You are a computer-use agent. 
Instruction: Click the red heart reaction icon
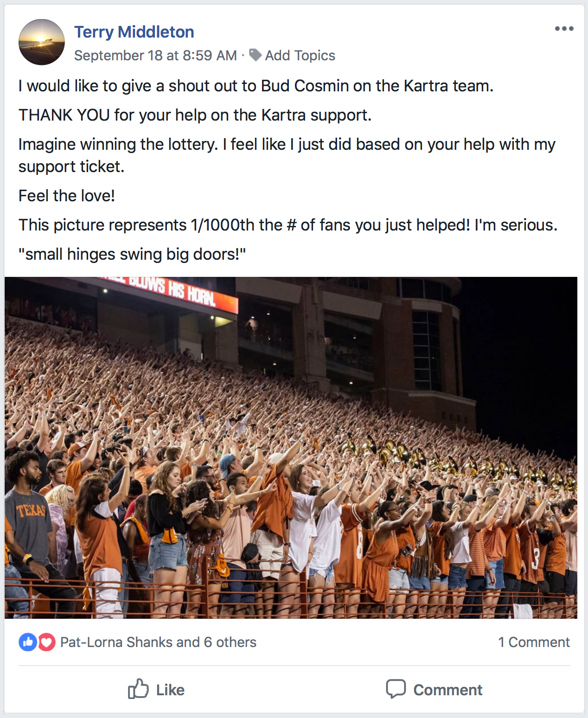point(46,642)
